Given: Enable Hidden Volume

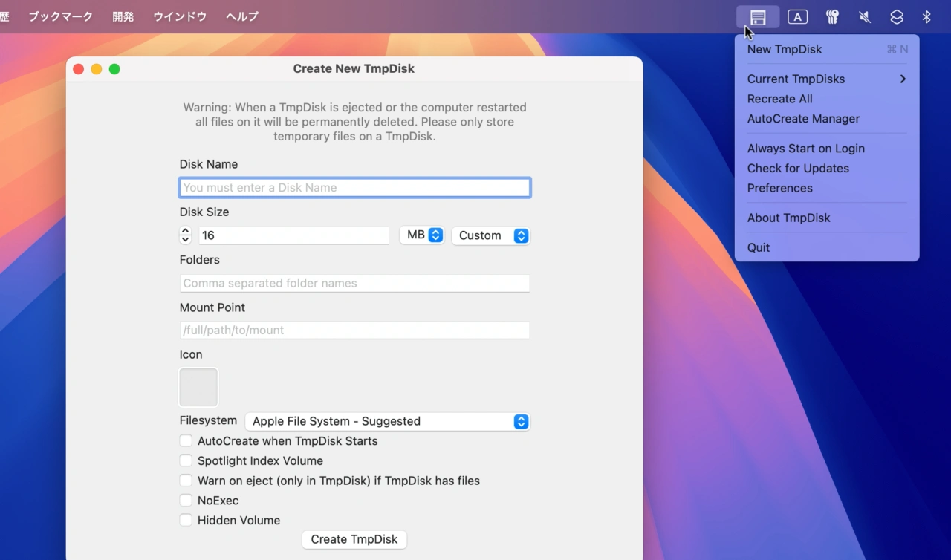Looking at the screenshot, I should tap(186, 520).
